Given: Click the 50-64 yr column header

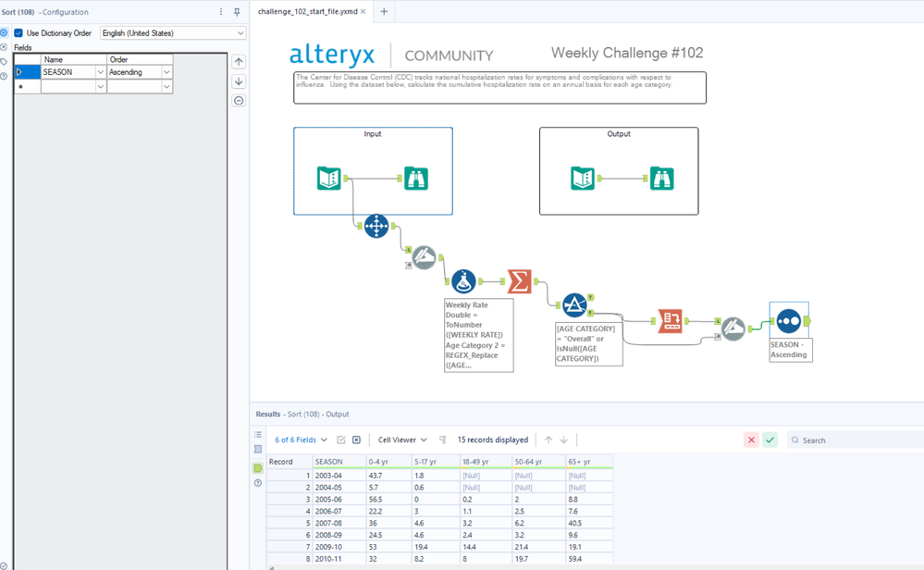Looking at the screenshot, I should click(x=538, y=462).
